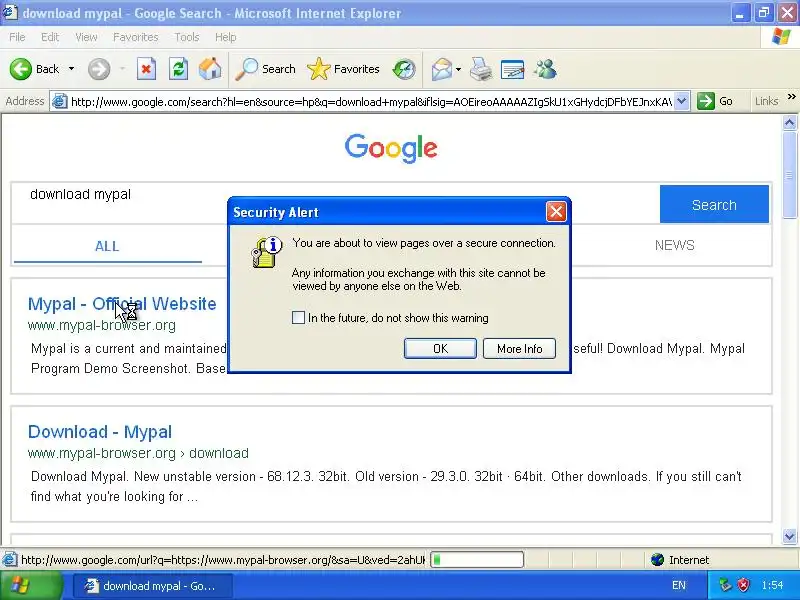Open the Search pane from toolbar
The height and width of the screenshot is (600, 800).
coord(265,69)
